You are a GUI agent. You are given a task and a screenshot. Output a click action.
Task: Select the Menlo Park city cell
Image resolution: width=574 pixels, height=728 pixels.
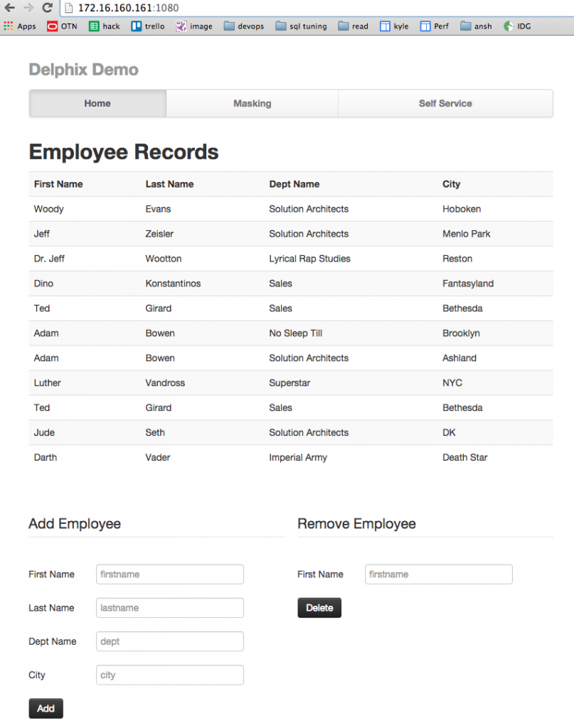(467, 233)
